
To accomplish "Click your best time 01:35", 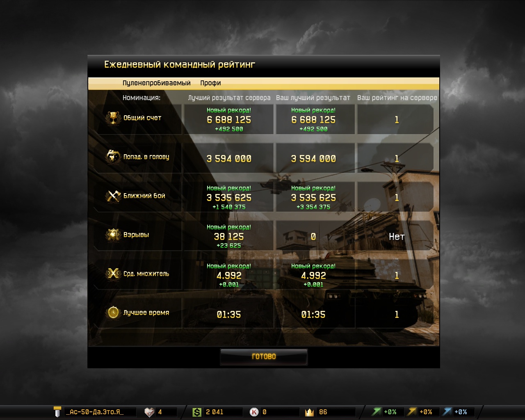I will click(313, 315).
